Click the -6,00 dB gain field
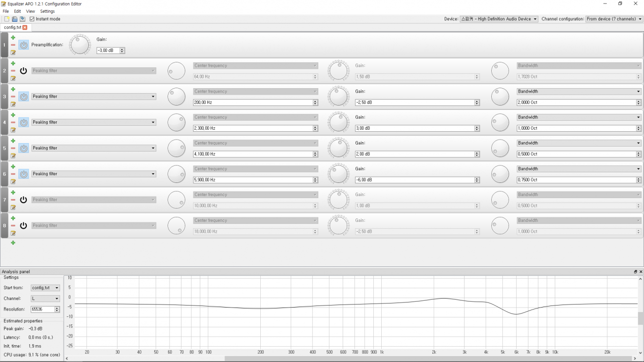This screenshot has height=362, width=644. click(417, 179)
